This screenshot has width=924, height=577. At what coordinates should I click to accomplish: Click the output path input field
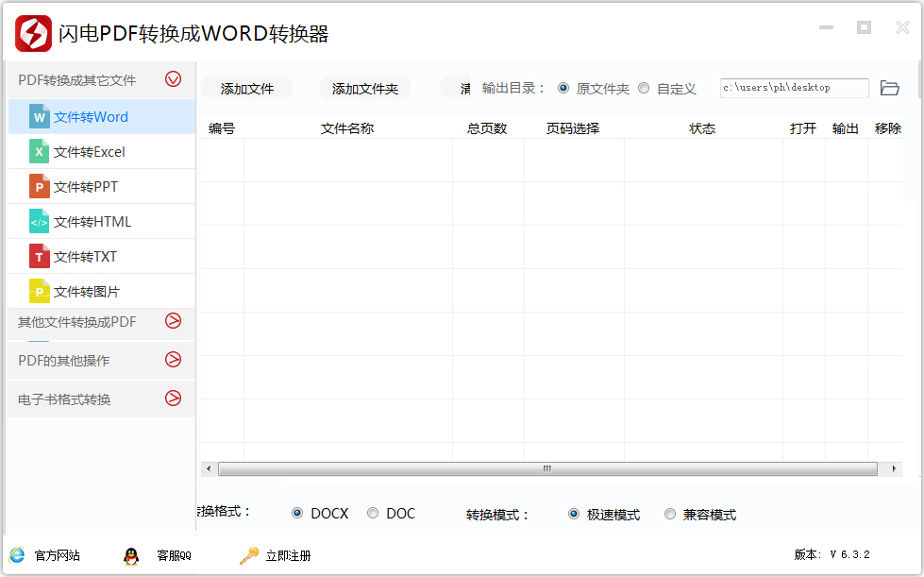(x=794, y=88)
